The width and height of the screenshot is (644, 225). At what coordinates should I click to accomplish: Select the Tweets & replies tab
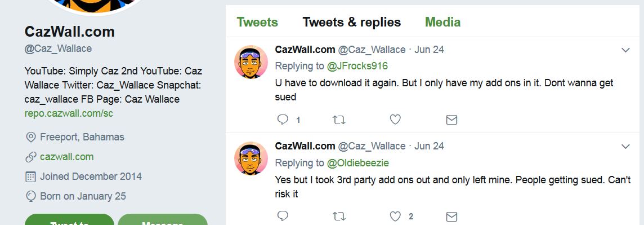(x=352, y=22)
